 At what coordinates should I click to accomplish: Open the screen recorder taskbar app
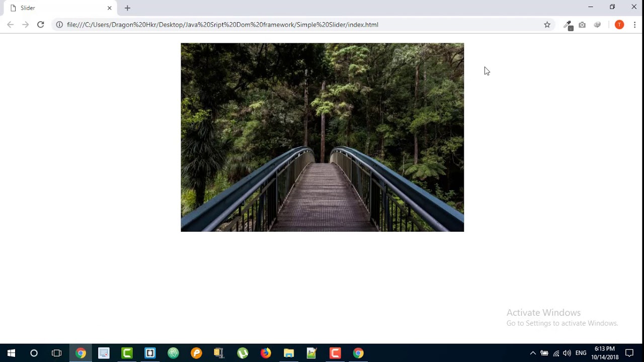pyautogui.click(x=104, y=353)
